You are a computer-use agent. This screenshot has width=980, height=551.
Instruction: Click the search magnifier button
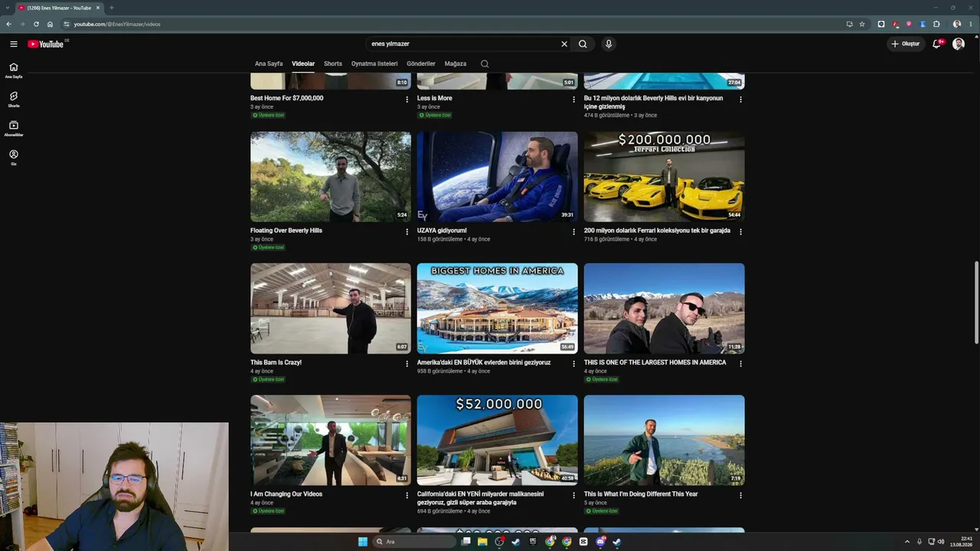coord(583,44)
